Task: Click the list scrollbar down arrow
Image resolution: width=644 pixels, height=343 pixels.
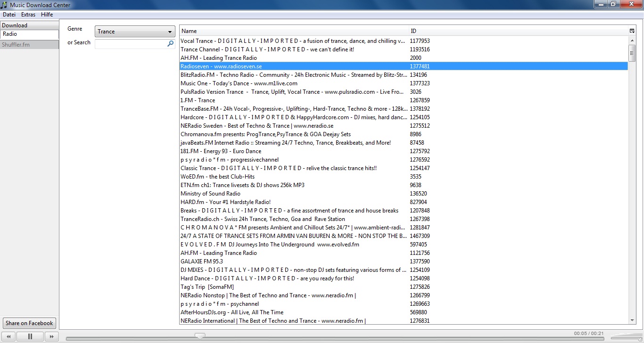Action: [x=632, y=320]
